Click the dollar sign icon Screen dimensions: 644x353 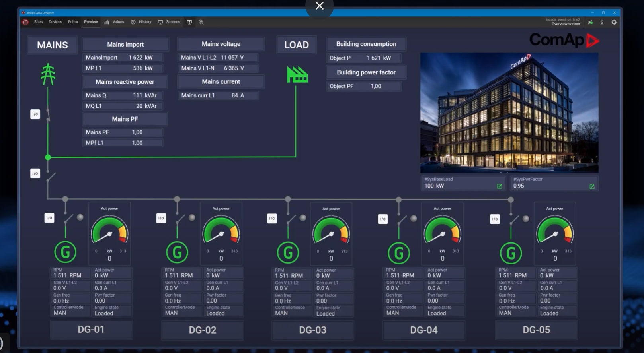(602, 23)
